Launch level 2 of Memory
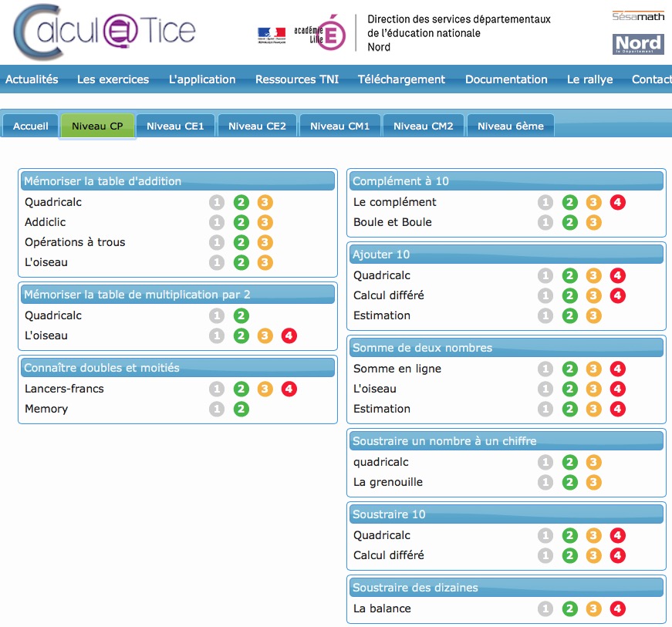 [x=241, y=410]
